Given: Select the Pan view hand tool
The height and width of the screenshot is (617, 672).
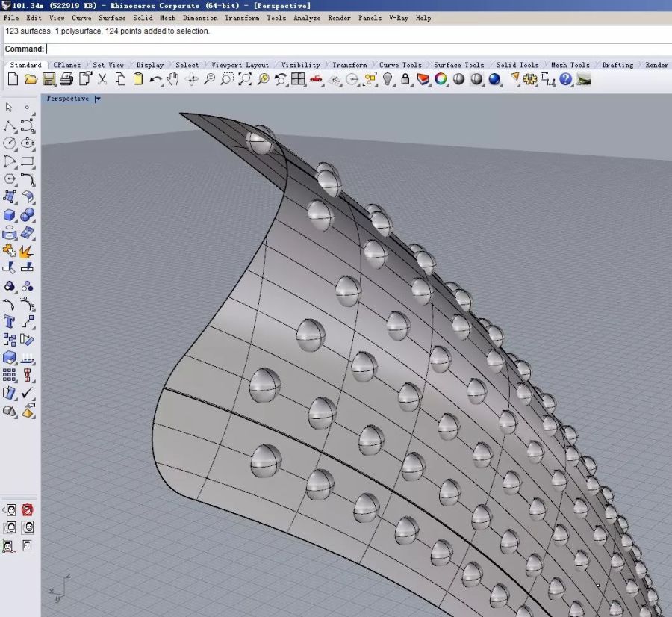Looking at the screenshot, I should (173, 79).
